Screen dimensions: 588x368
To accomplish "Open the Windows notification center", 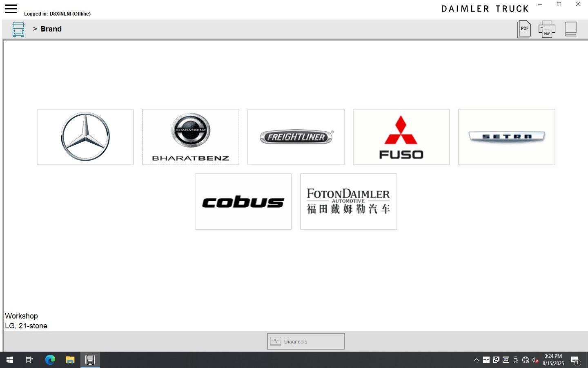I will (x=575, y=360).
